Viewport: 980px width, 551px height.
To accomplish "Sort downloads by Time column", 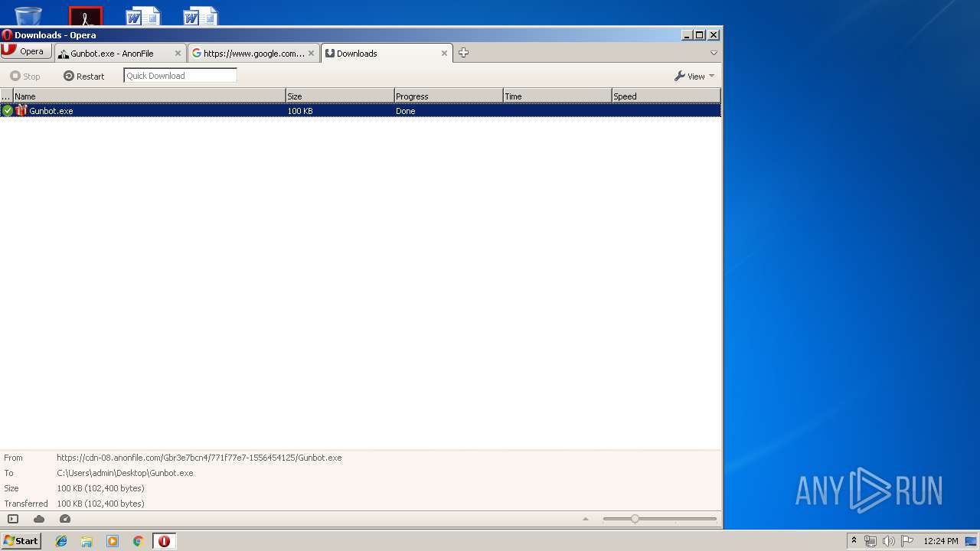I will click(x=557, y=96).
